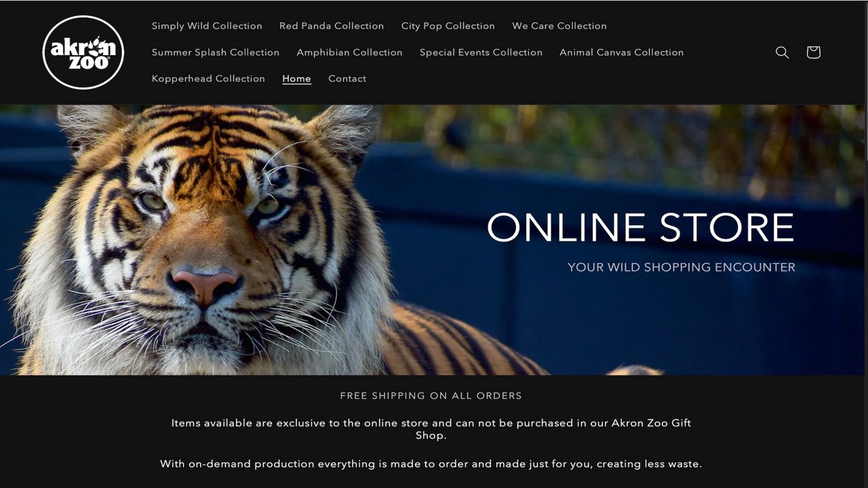Open the Contact page

click(x=347, y=79)
